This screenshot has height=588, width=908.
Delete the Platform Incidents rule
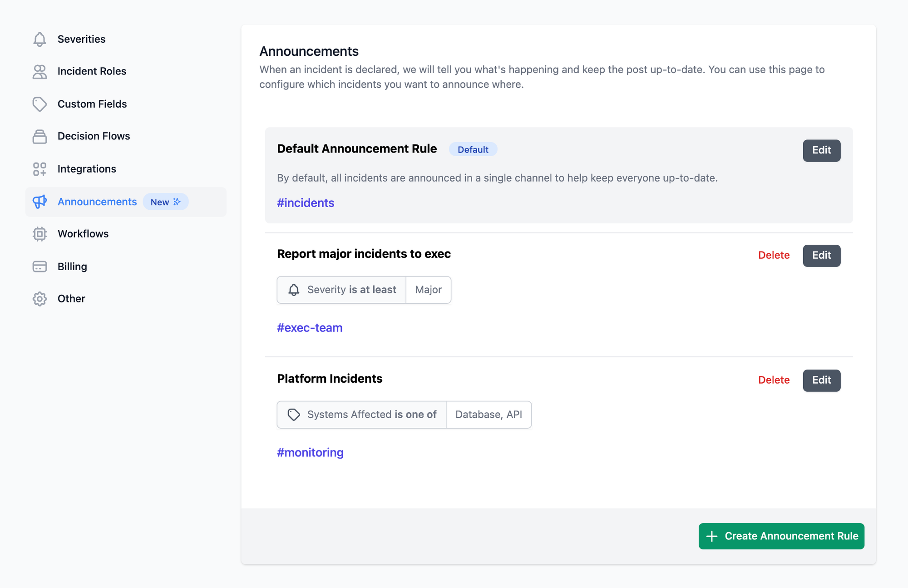tap(774, 380)
